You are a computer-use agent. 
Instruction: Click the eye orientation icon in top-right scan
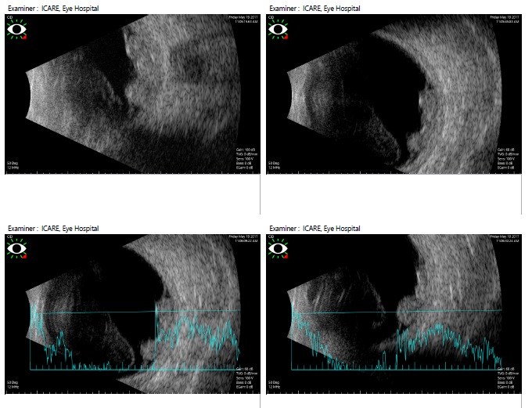click(x=277, y=30)
